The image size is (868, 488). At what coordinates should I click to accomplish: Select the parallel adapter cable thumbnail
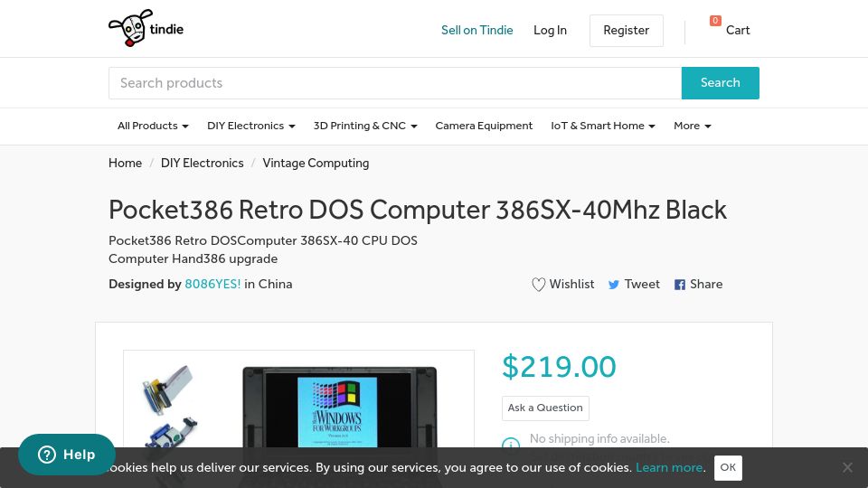coord(167,389)
